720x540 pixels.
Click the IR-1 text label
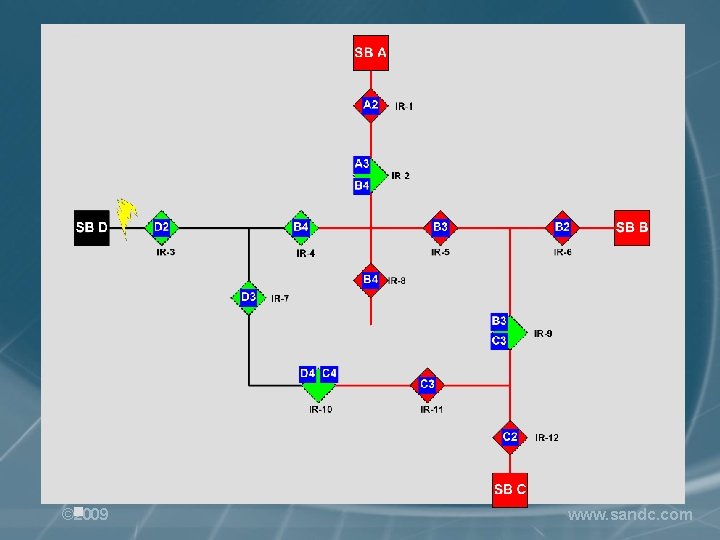point(404,107)
